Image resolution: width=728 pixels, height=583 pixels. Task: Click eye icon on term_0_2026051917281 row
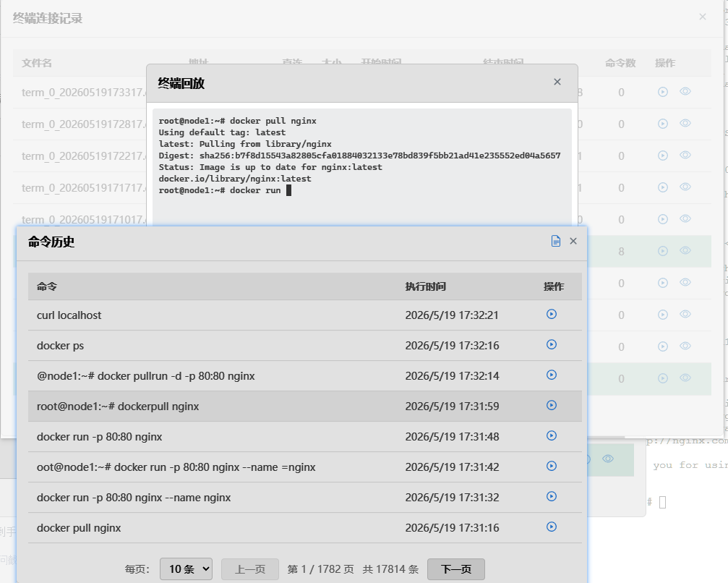[x=685, y=123]
